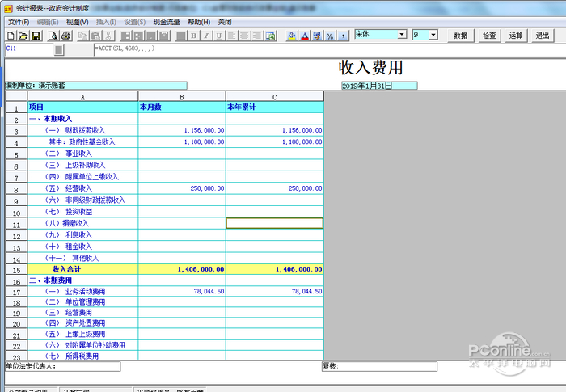Screen dimensions: 566x392
Task: Click the Center align icon
Action: [x=244, y=36]
